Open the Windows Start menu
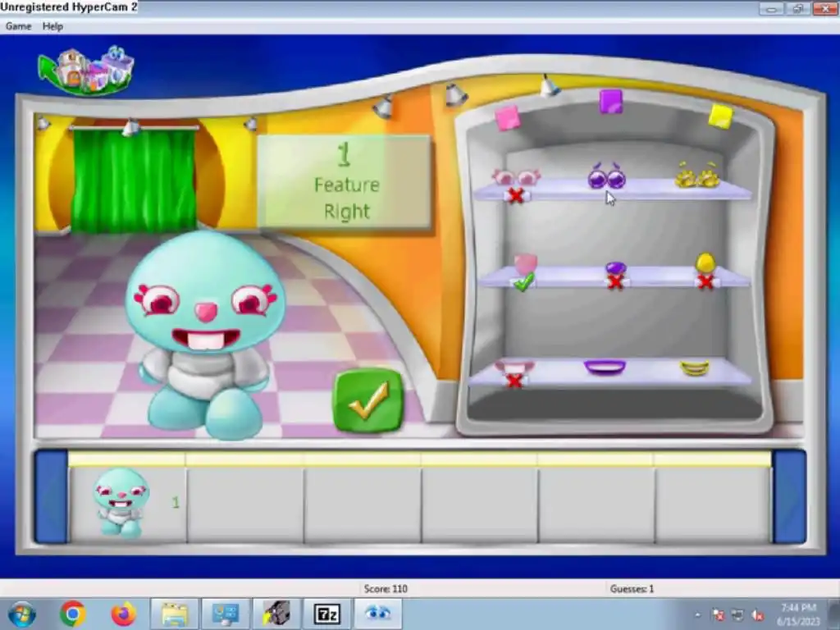840x630 pixels. (22, 614)
